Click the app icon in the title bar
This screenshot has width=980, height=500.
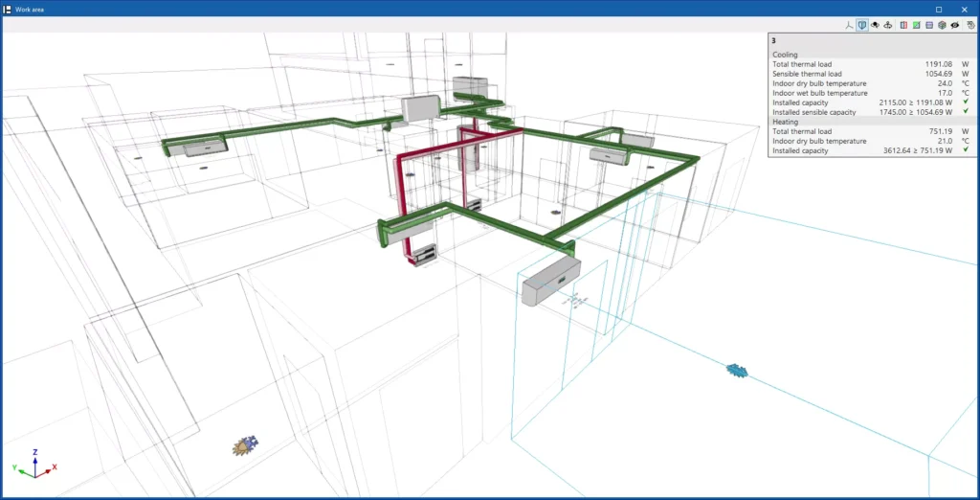click(8, 9)
